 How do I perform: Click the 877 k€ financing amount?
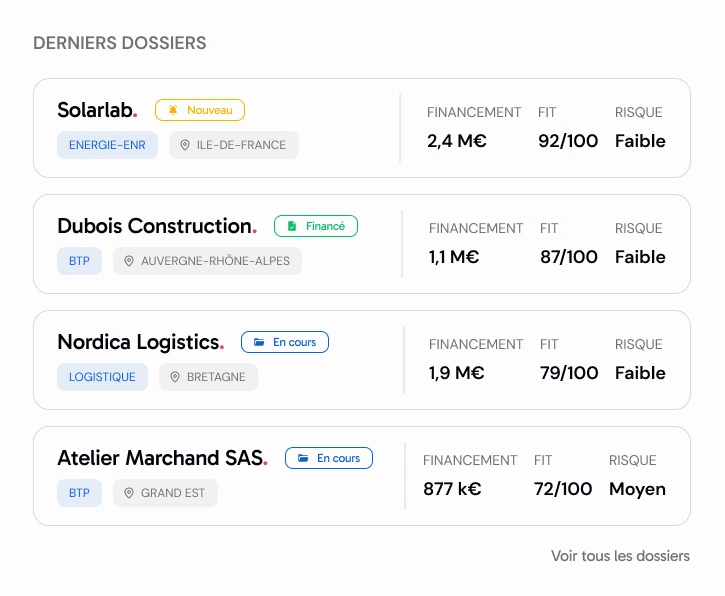(x=452, y=489)
